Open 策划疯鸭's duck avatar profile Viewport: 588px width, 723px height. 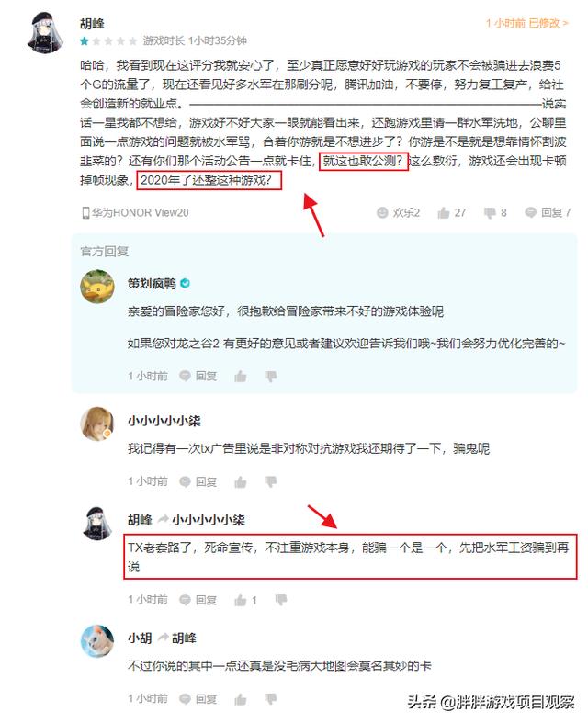tap(97, 287)
